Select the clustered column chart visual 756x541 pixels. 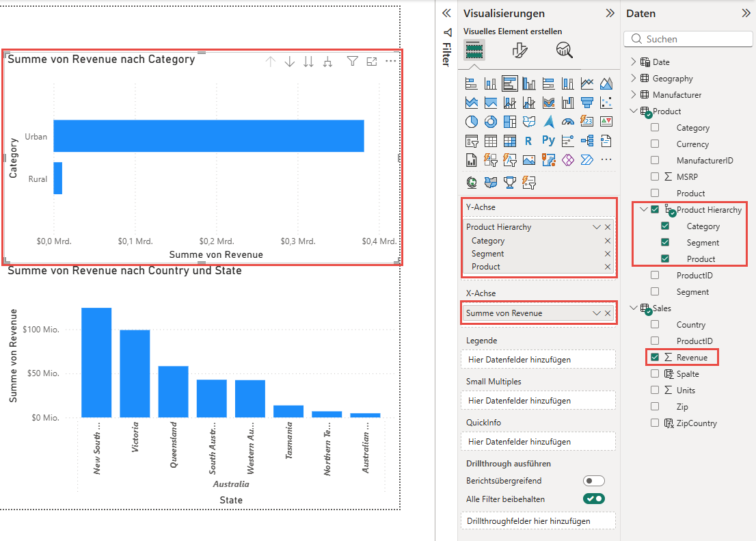click(529, 83)
